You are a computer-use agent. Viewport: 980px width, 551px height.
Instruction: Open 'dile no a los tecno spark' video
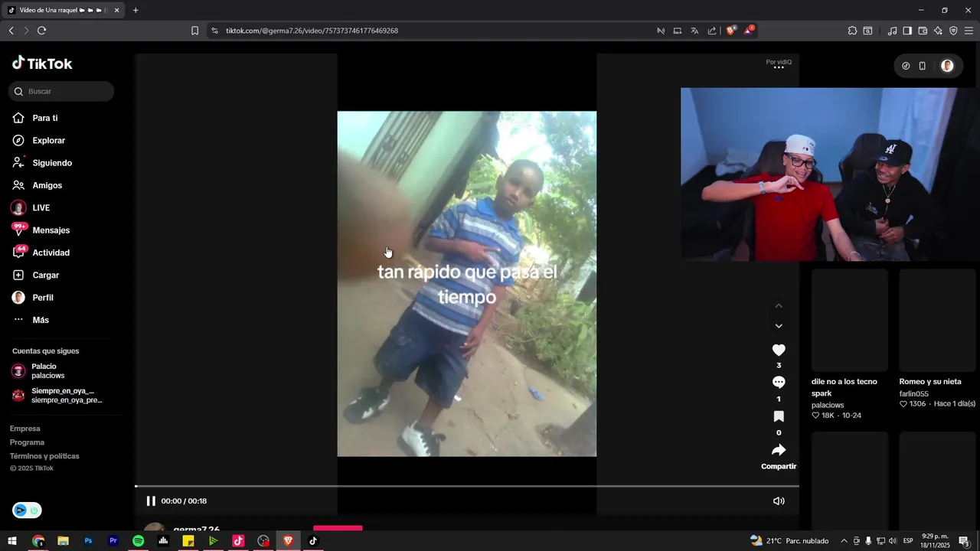[x=844, y=387]
